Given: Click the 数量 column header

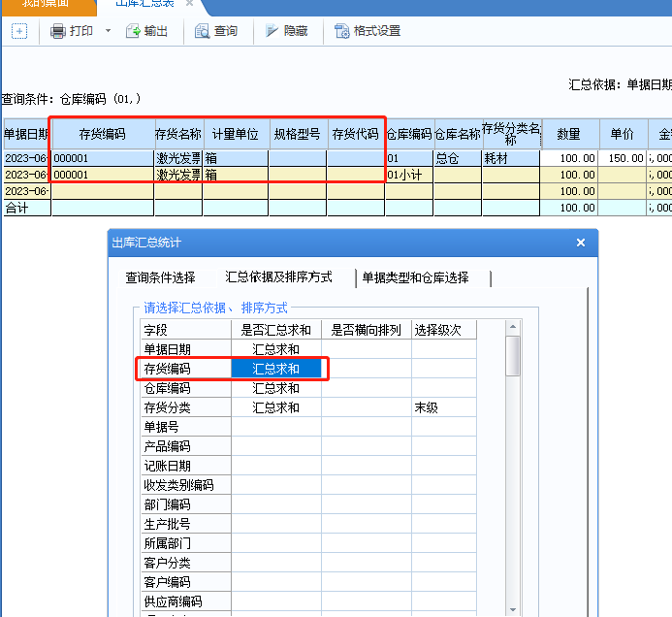Looking at the screenshot, I should [x=568, y=134].
